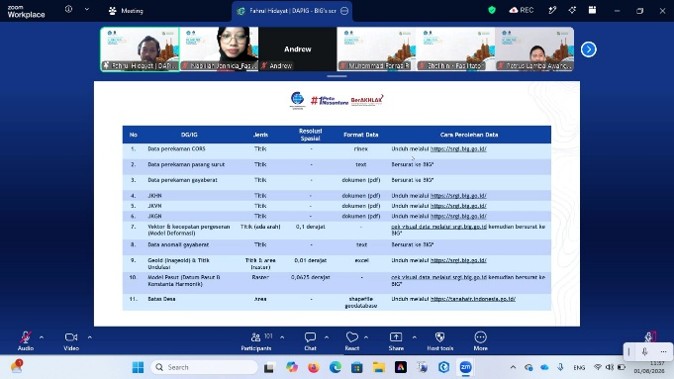The width and height of the screenshot is (674, 379).
Task: Open audio options arrow beside Audio
Action: click(x=41, y=338)
